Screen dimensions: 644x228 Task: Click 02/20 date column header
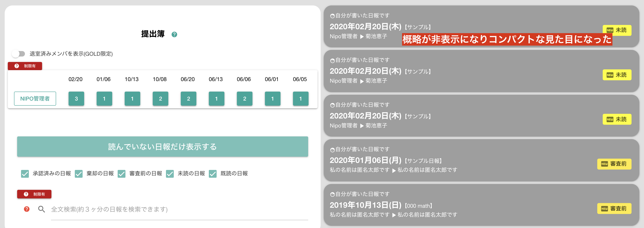point(76,79)
